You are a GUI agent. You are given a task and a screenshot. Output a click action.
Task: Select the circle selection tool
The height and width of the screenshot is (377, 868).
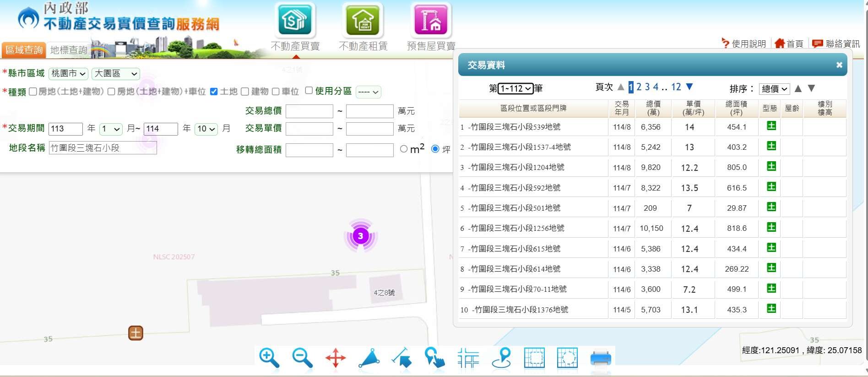[567, 358]
